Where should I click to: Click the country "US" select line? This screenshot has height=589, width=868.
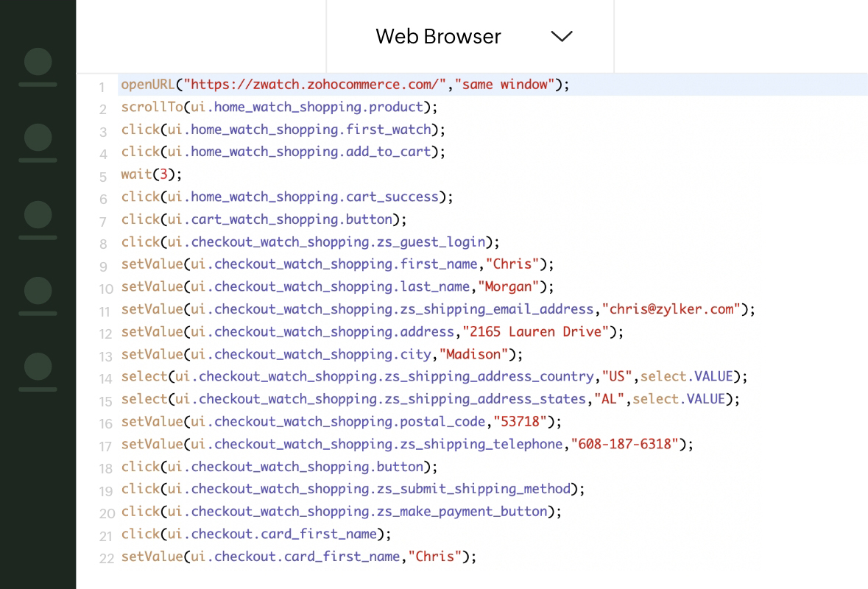click(434, 376)
